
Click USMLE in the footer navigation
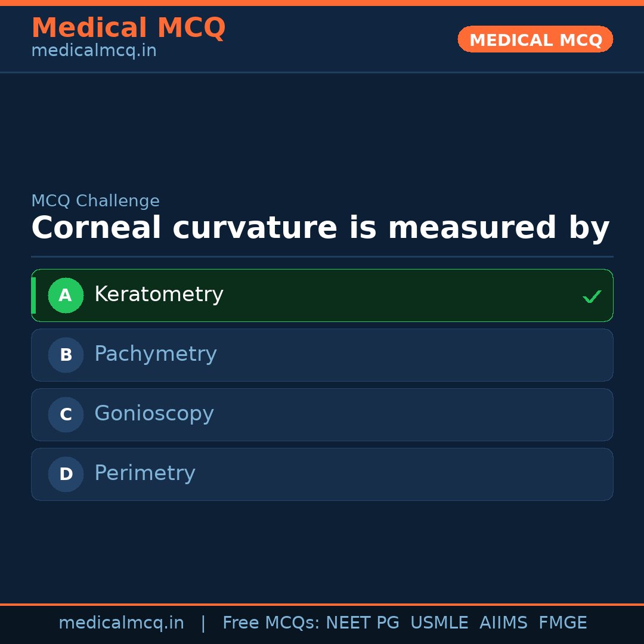[439, 623]
